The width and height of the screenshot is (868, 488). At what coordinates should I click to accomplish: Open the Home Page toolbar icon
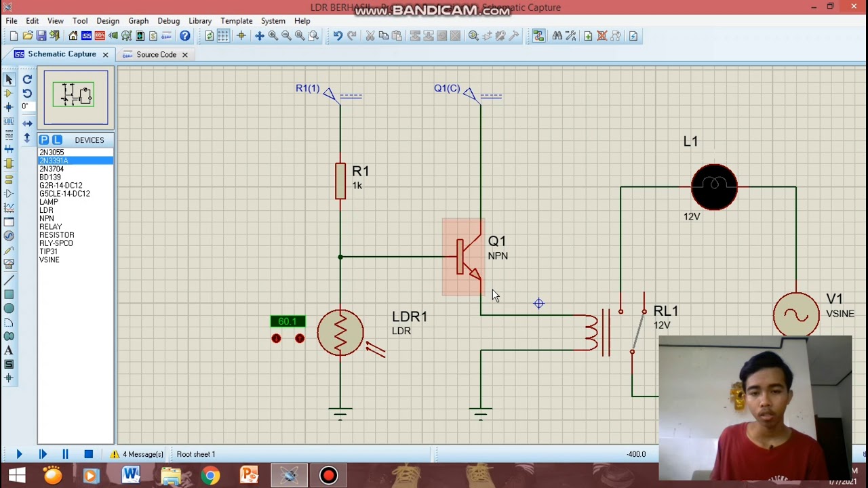point(73,36)
